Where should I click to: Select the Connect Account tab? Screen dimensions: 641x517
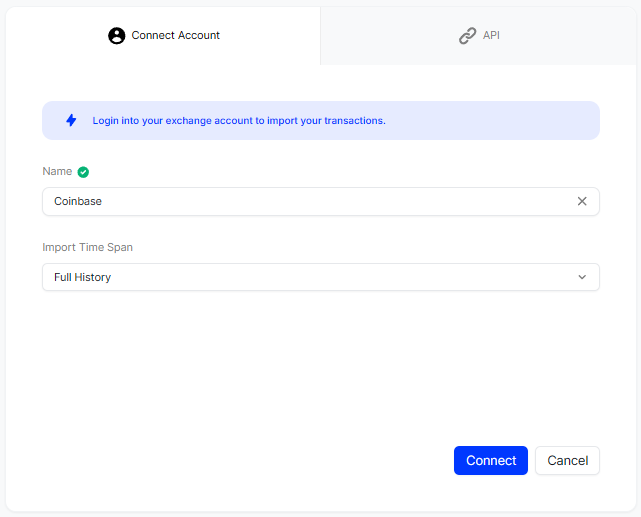point(164,36)
